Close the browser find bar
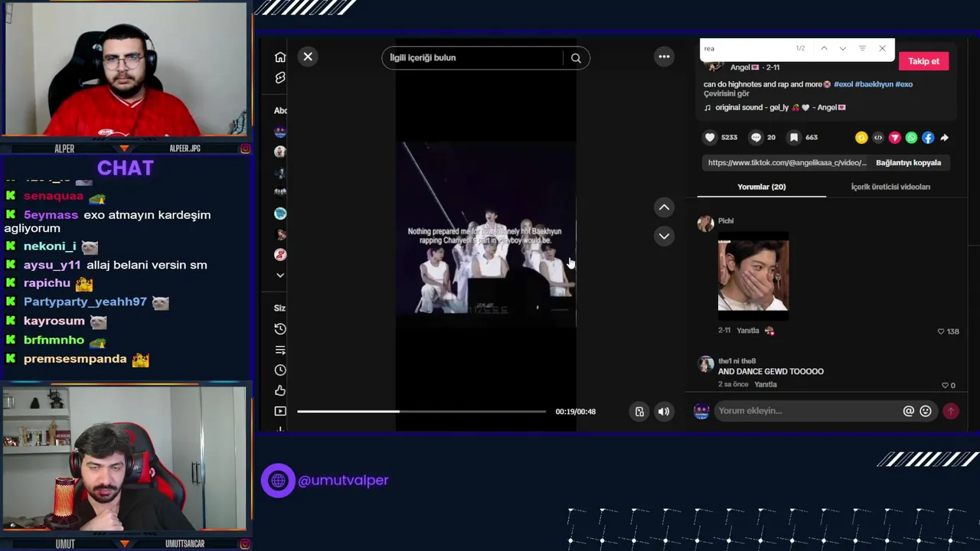The height and width of the screenshot is (551, 980). click(882, 48)
